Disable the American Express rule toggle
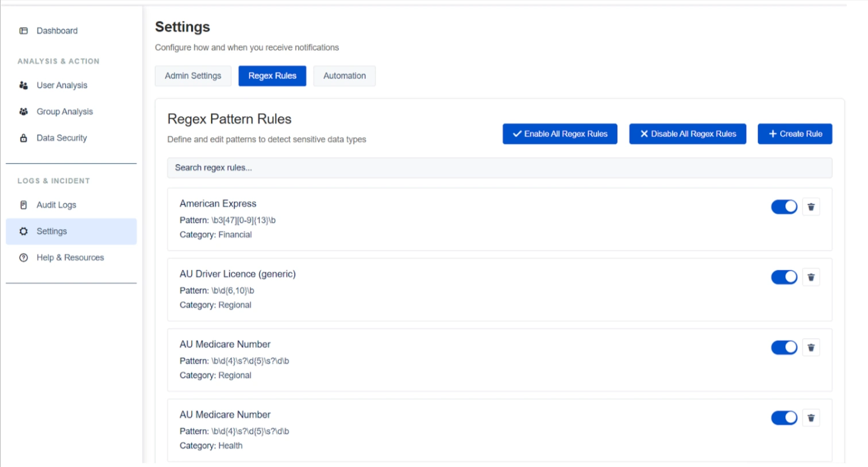The width and height of the screenshot is (868, 467). click(x=784, y=207)
